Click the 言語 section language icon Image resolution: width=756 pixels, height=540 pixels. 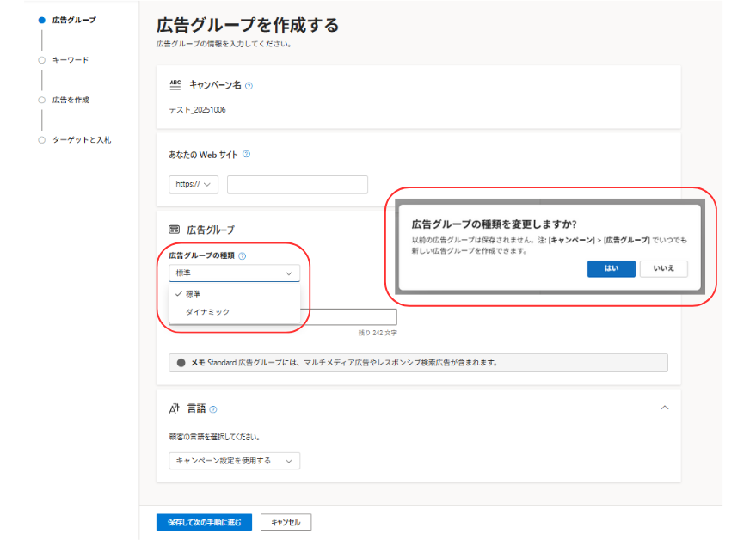pyautogui.click(x=175, y=409)
